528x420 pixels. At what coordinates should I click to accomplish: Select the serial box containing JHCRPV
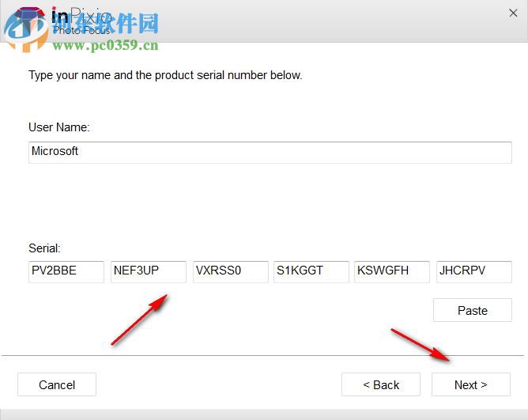474,271
